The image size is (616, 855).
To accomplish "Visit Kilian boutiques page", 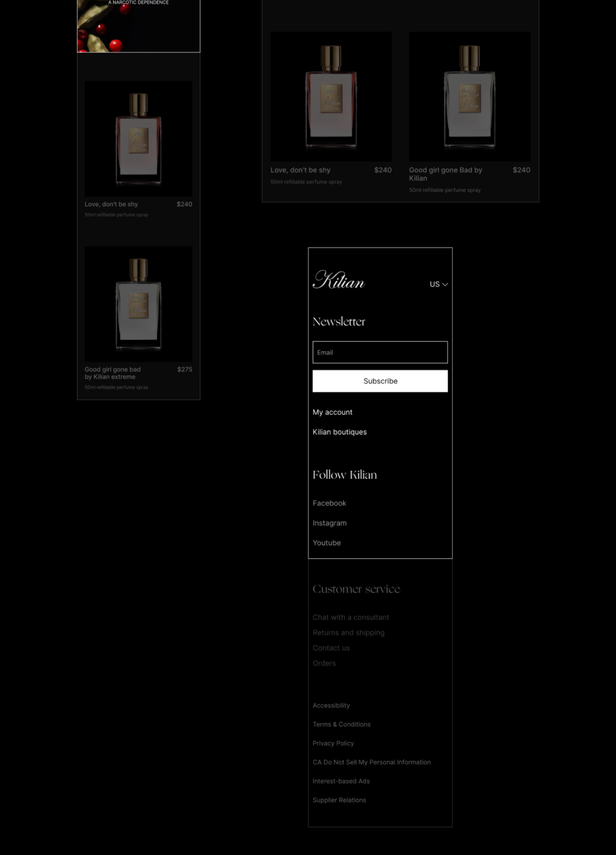I will [339, 432].
